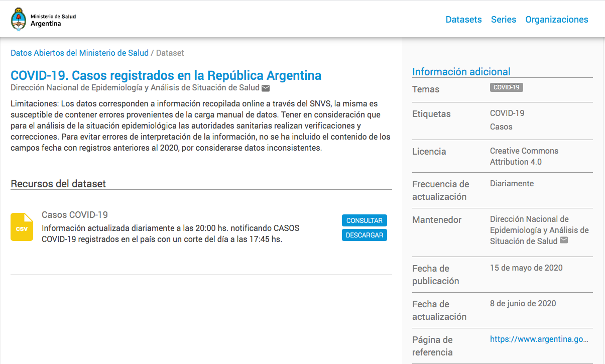Viewport: 605px width, 364px height.
Task: Click the dataset title COVID-19. Casos registrados
Action: [x=166, y=75]
